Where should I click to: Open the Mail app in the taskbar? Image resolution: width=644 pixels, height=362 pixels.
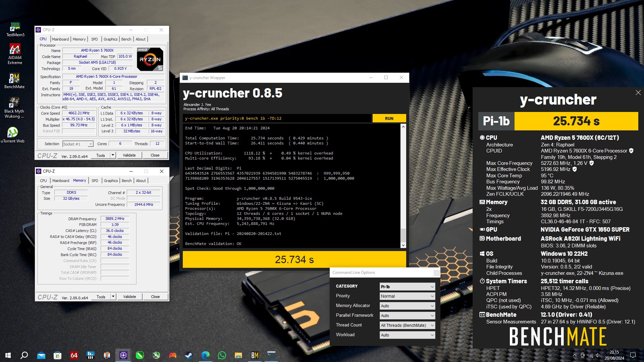pos(41,355)
